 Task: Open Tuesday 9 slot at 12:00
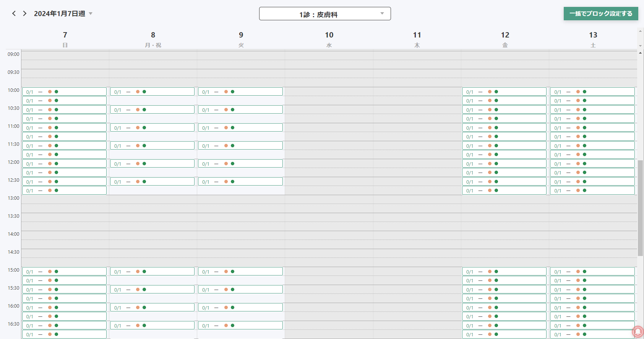click(240, 163)
